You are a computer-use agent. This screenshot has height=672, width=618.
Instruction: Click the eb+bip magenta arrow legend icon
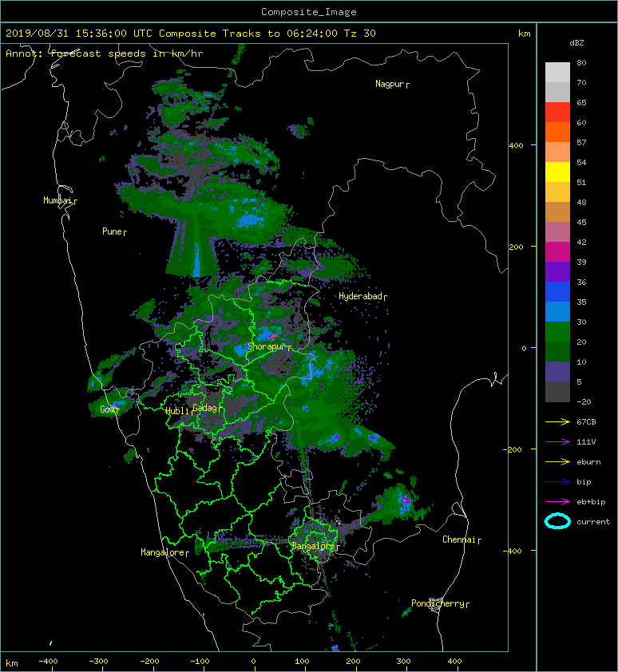(x=557, y=501)
